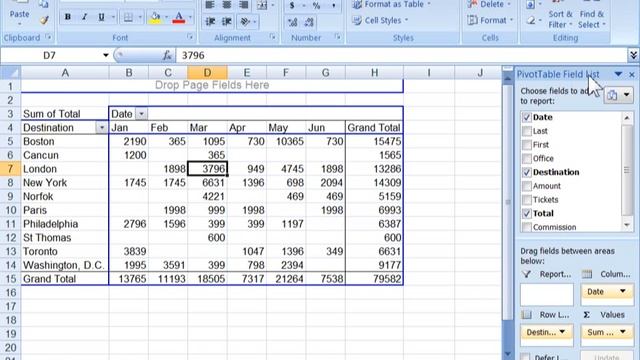
Task: Open the Number dialog launcher
Action: 338,37
